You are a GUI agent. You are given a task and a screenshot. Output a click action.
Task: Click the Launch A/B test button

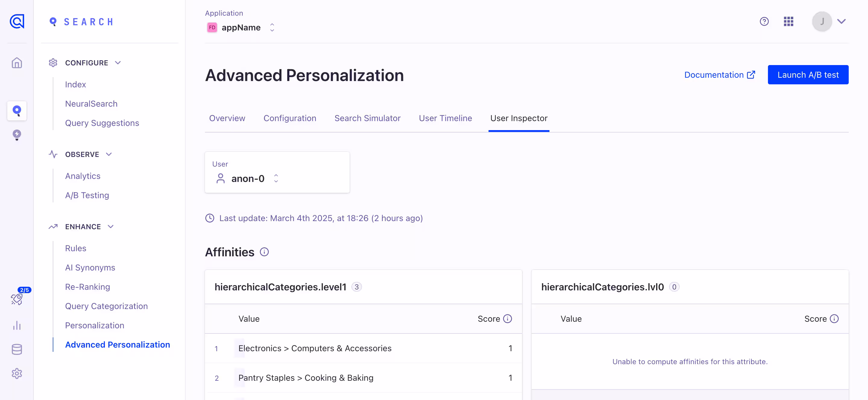pyautogui.click(x=808, y=75)
